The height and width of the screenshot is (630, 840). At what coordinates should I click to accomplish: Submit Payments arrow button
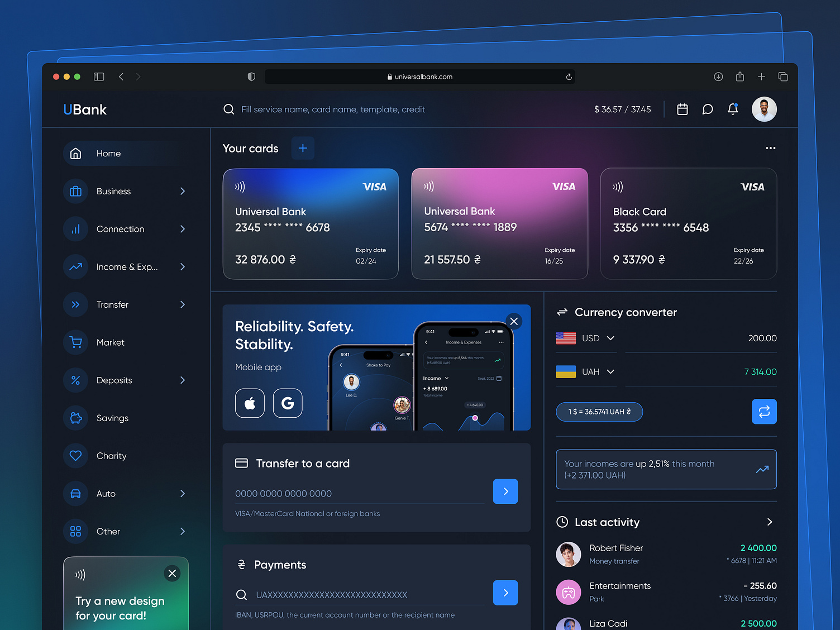coord(505,593)
